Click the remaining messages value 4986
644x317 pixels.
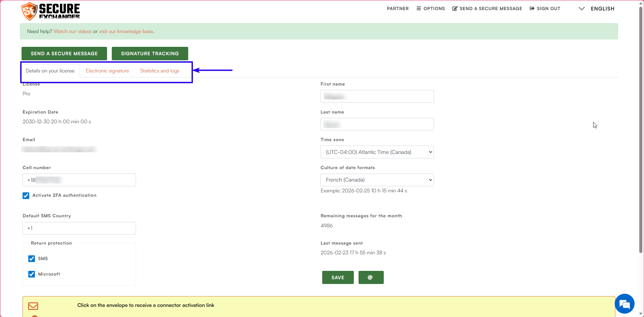point(327,226)
